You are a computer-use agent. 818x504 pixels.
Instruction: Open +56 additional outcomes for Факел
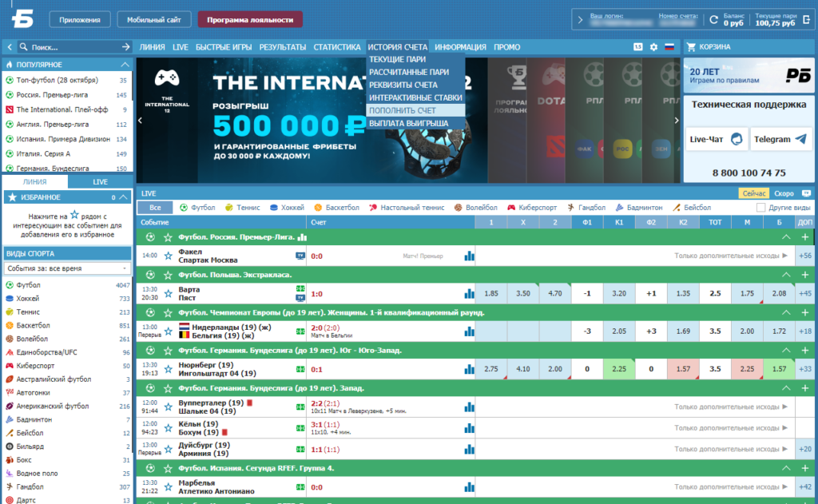click(805, 256)
